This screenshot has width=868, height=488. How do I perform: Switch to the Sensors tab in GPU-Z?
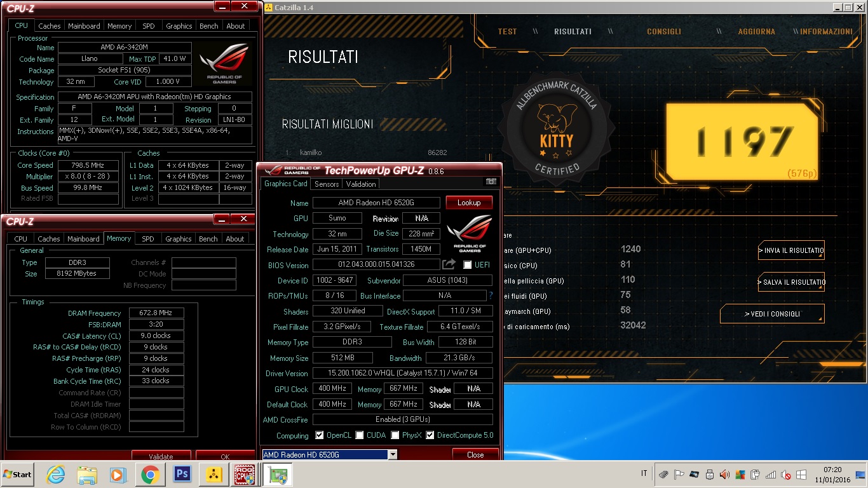point(327,184)
